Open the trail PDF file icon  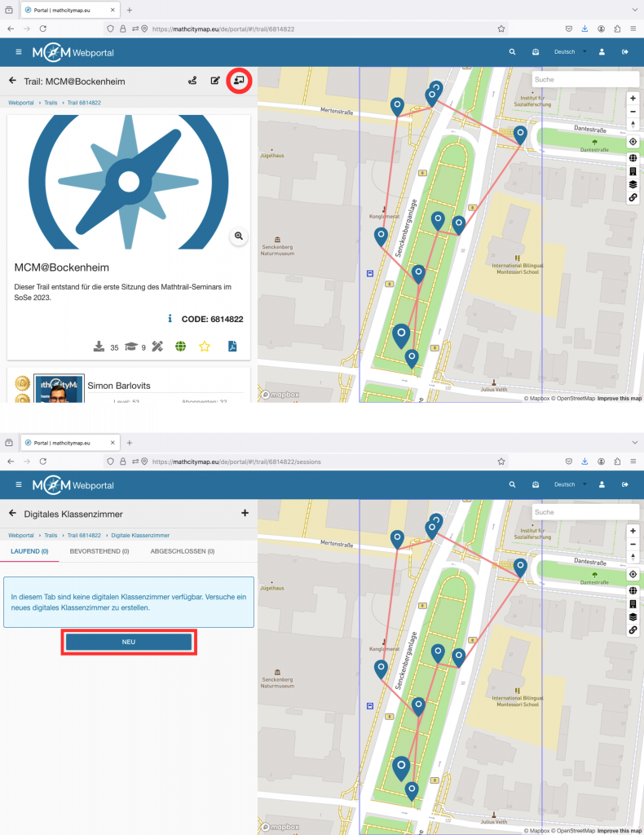click(x=232, y=347)
